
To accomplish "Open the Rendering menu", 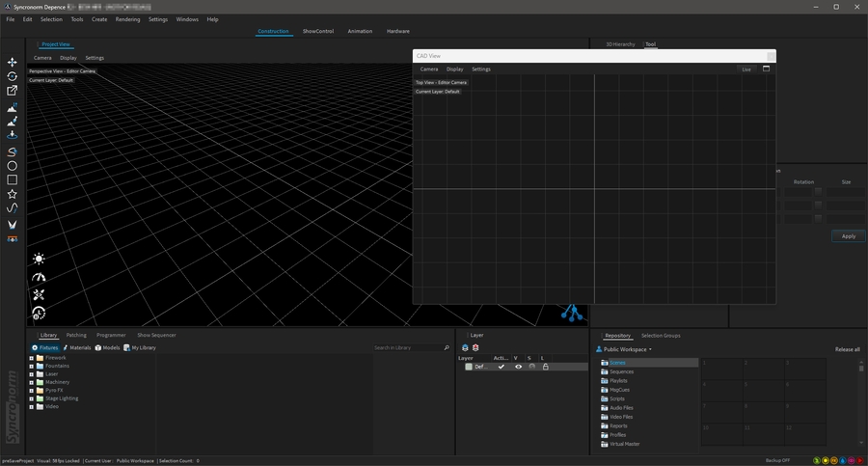I will 127,19.
